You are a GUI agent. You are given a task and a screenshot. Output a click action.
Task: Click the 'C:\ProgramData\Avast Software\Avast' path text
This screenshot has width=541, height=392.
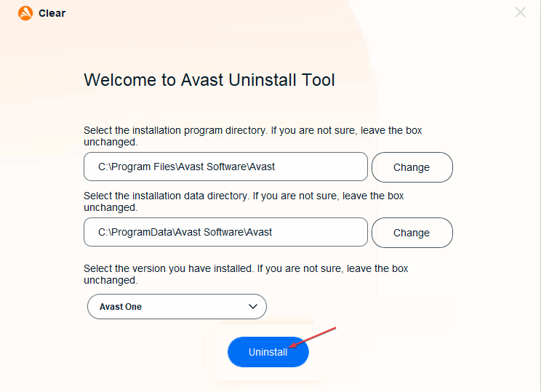click(x=185, y=232)
